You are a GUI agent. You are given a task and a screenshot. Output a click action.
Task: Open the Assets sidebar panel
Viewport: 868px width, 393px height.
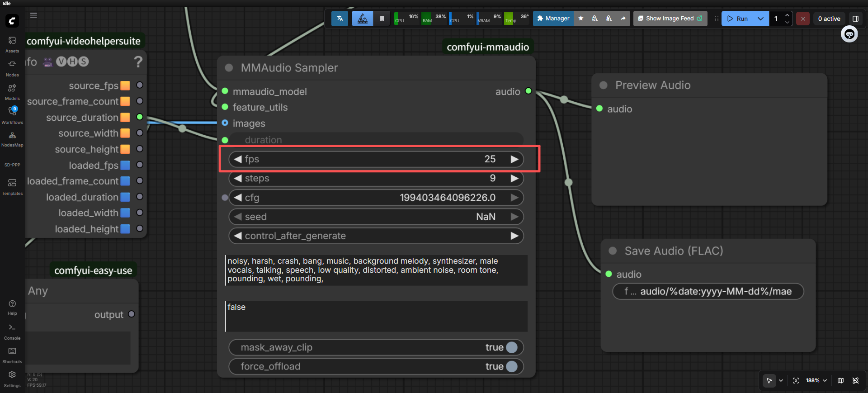12,44
